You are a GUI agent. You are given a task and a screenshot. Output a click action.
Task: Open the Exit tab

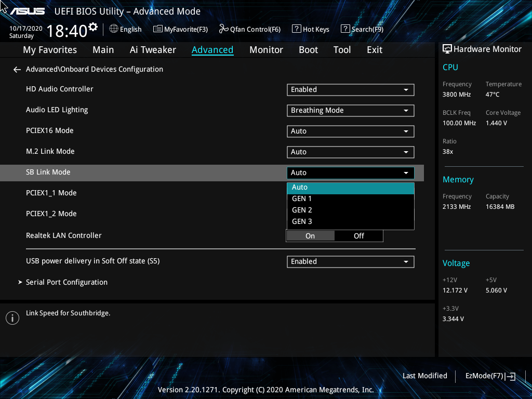[375, 50]
